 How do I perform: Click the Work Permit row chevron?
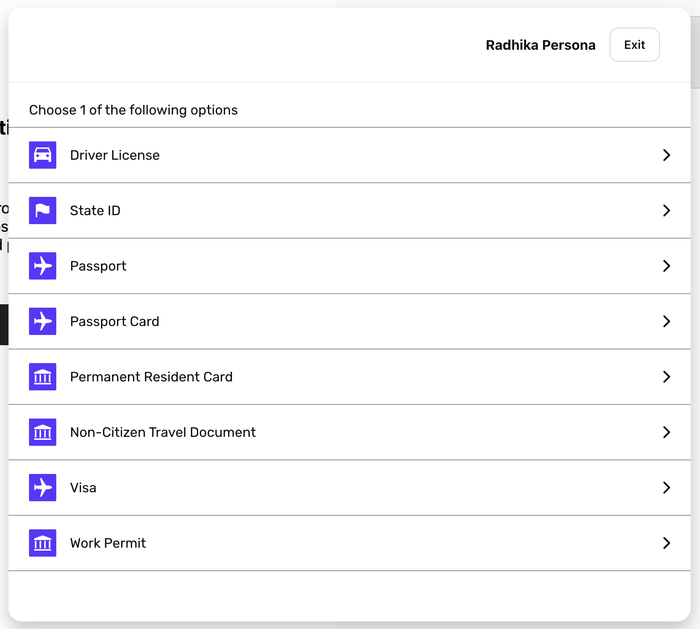[x=666, y=543]
